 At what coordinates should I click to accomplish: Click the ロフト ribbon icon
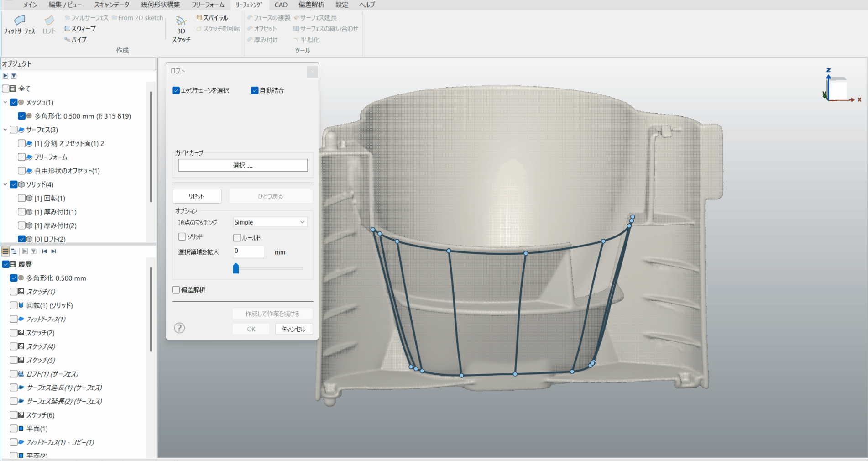point(49,21)
